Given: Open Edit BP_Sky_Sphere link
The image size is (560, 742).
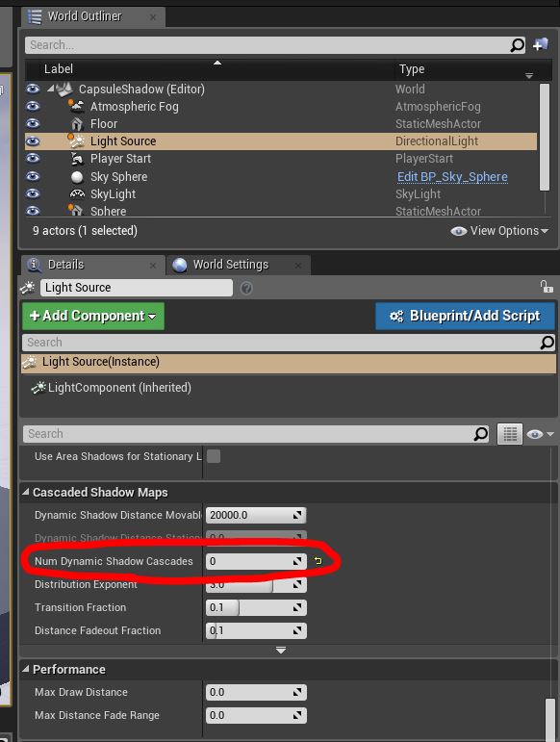Looking at the screenshot, I should coord(452,176).
